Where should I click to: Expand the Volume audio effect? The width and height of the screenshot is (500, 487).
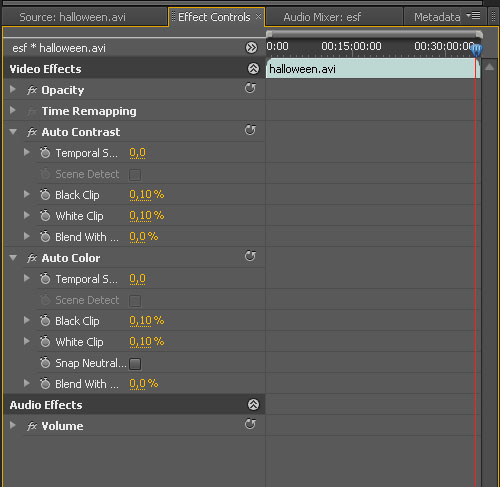pyautogui.click(x=13, y=425)
